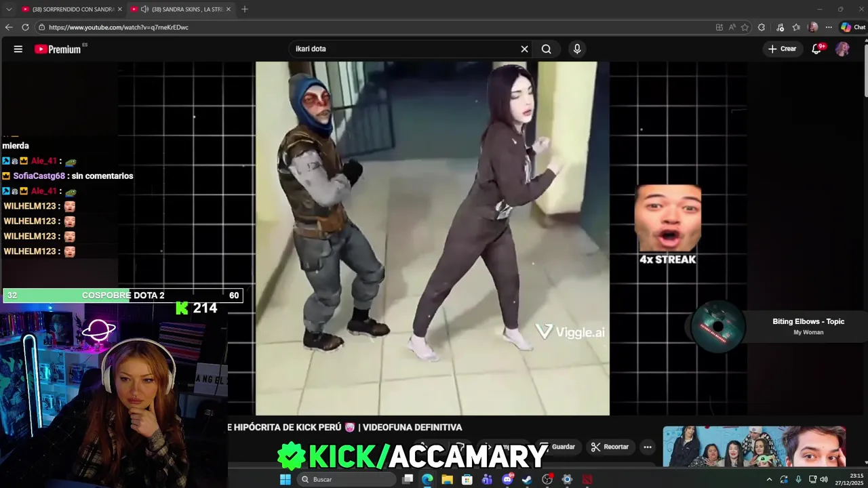Go back with browser back arrow
The image size is (868, 488).
pos(9,27)
